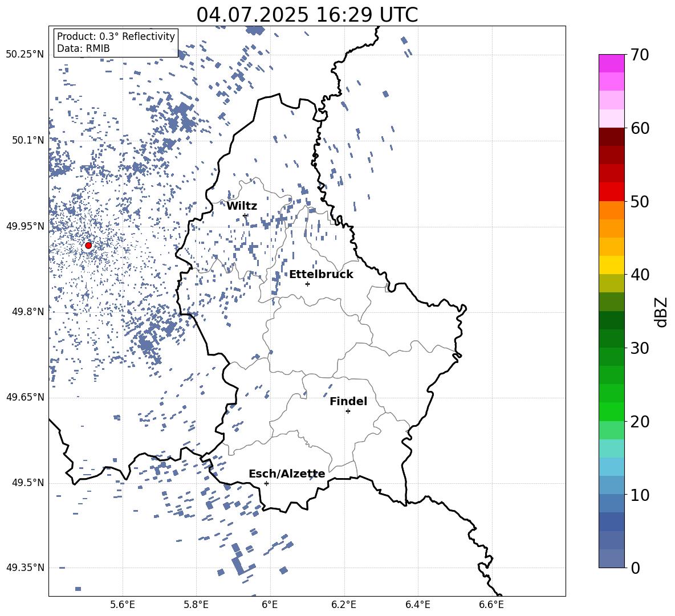Click the 'Data: RMIB' text
Screen dimensions: 675x616
point(83,48)
